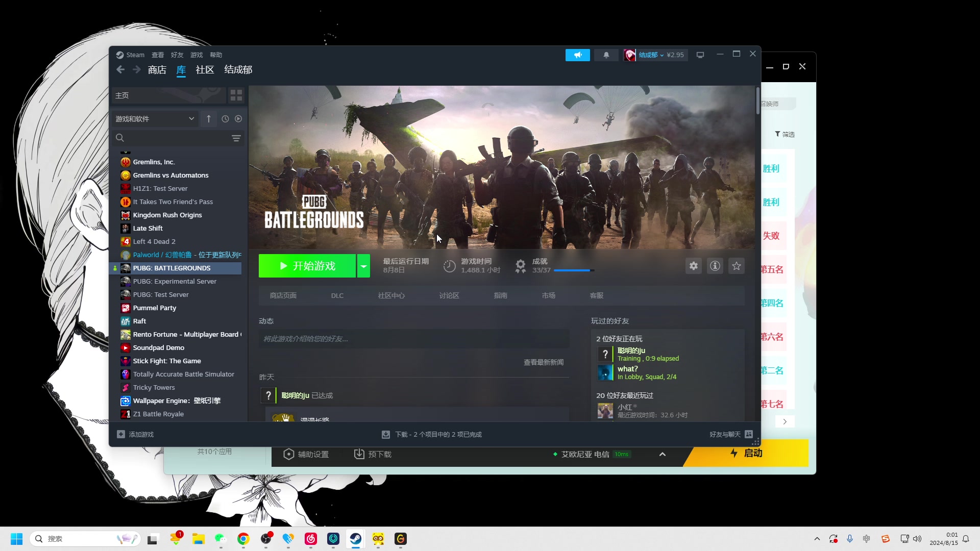The image size is (980, 551).
Task: Go to the Community section
Action: pyautogui.click(x=205, y=70)
